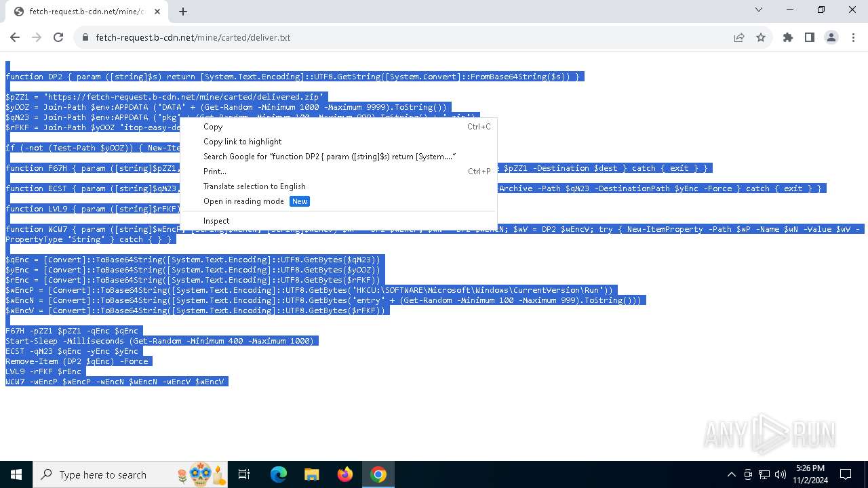The image size is (868, 488).
Task: Open File Explorer from the taskbar
Action: [x=312, y=474]
